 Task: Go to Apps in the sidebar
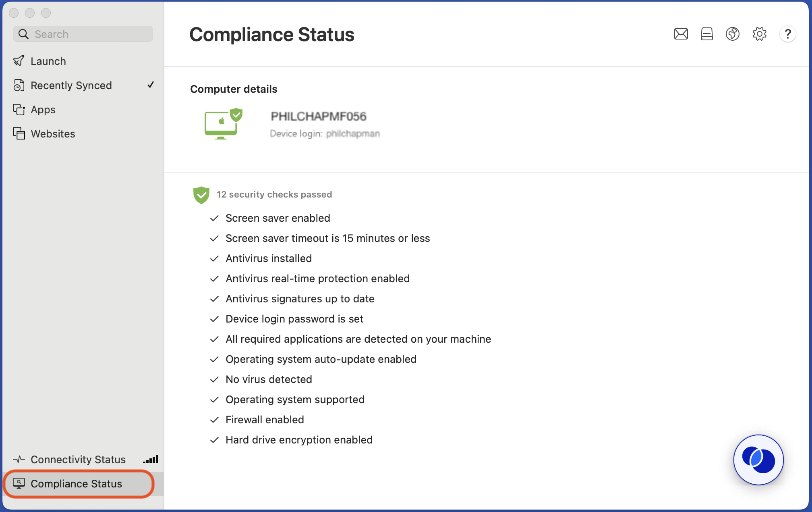pyautogui.click(x=83, y=109)
